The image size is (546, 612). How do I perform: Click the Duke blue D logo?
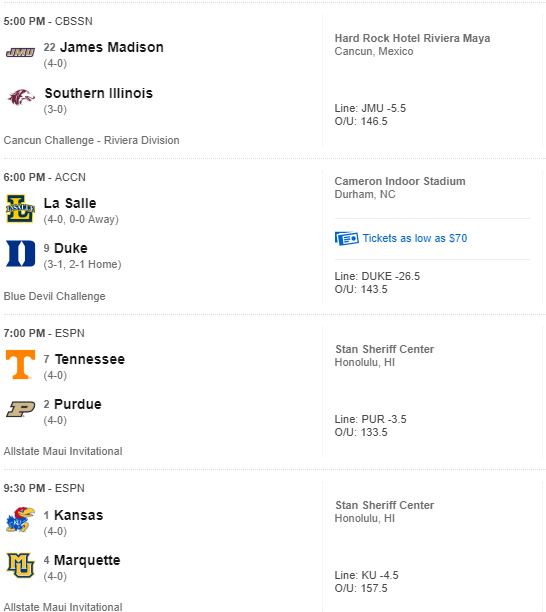(21, 254)
